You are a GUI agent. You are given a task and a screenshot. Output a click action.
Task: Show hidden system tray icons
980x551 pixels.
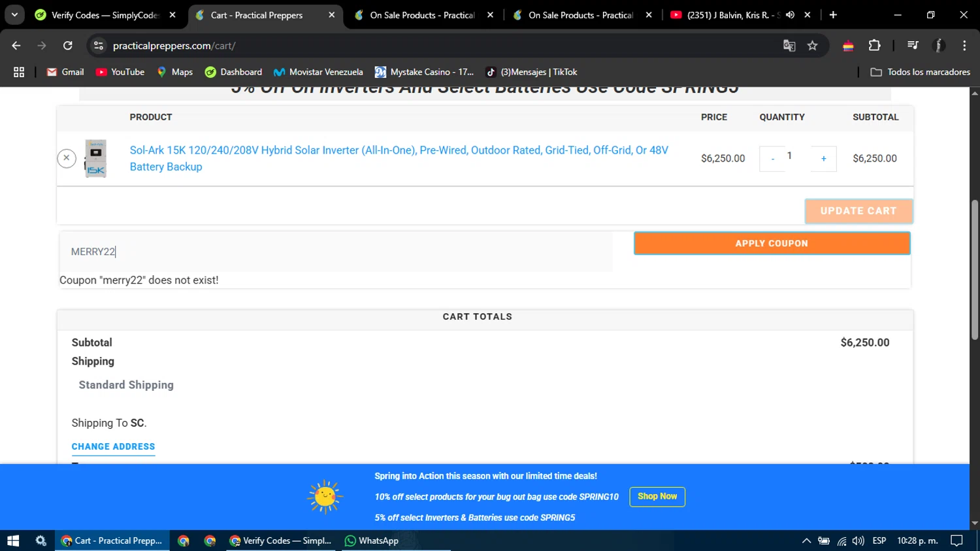[x=806, y=541]
